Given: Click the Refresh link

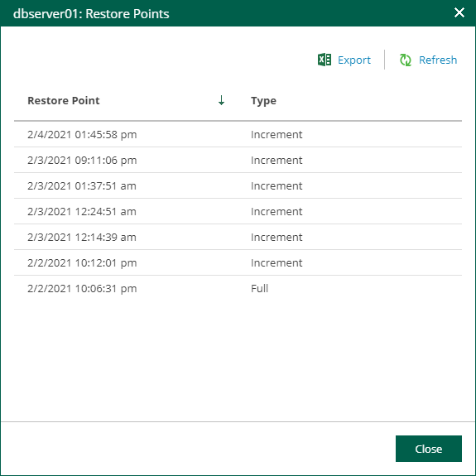Looking at the screenshot, I should (437, 60).
